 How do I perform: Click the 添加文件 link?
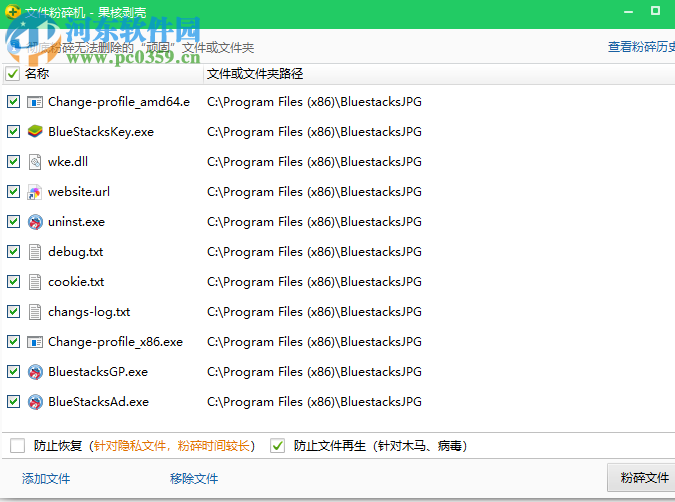pos(46,478)
